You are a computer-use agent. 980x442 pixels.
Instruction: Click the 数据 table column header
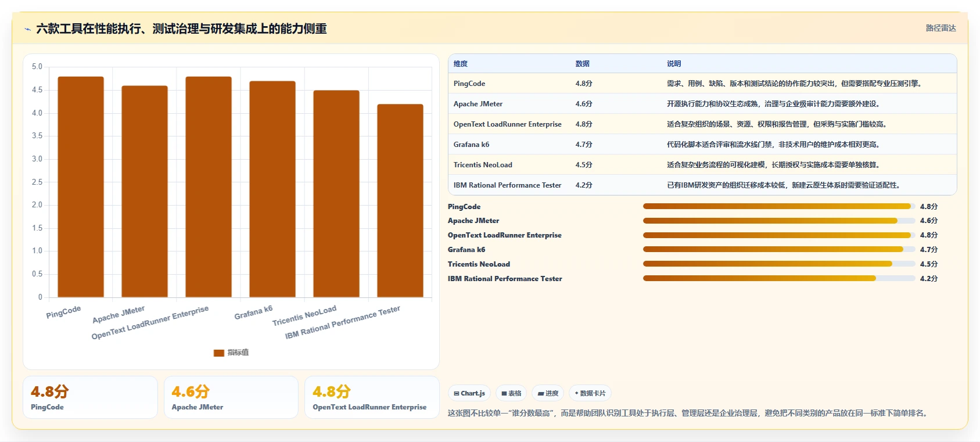tap(583, 64)
